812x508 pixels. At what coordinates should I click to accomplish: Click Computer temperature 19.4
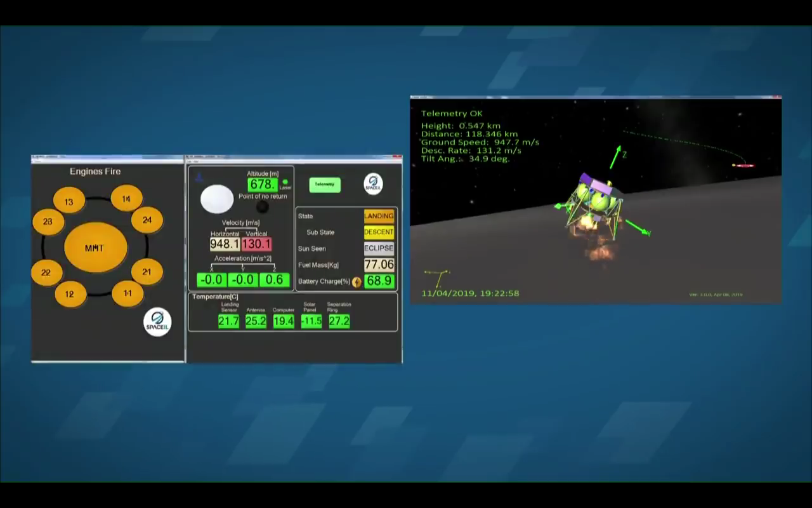[284, 321]
